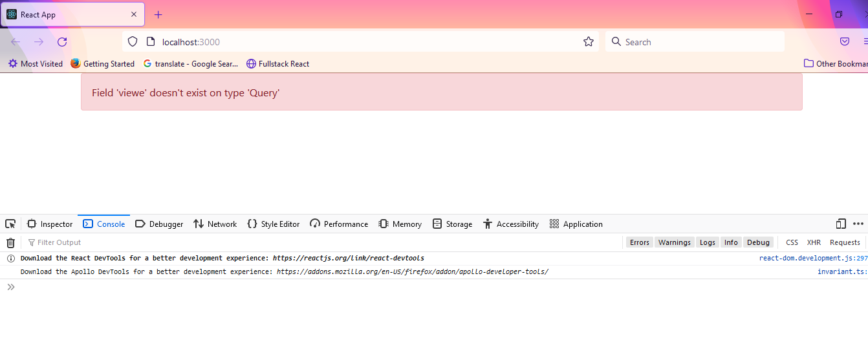The height and width of the screenshot is (349, 868).
Task: Open the DevTools three-dot options menu
Action: point(858,224)
